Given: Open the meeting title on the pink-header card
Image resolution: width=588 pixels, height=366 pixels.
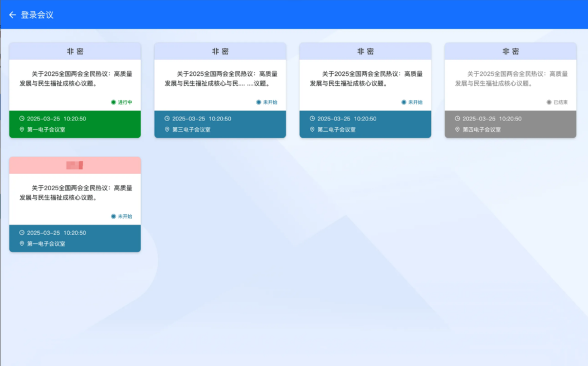Looking at the screenshot, I should point(76,192).
